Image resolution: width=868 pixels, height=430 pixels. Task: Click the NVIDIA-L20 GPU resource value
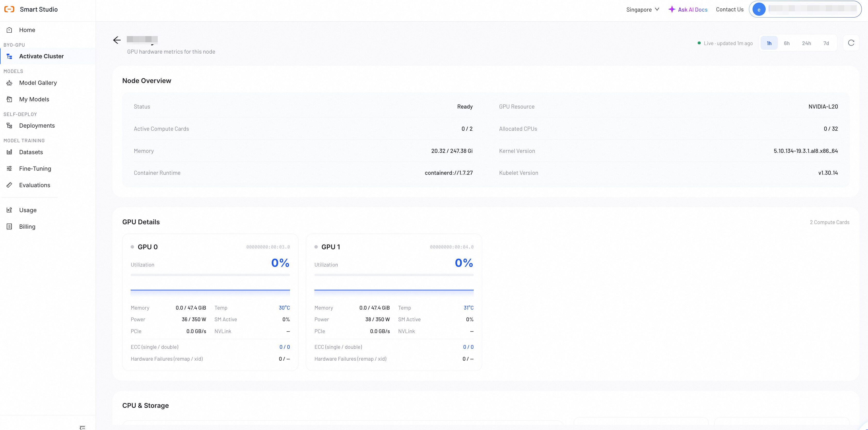click(823, 106)
